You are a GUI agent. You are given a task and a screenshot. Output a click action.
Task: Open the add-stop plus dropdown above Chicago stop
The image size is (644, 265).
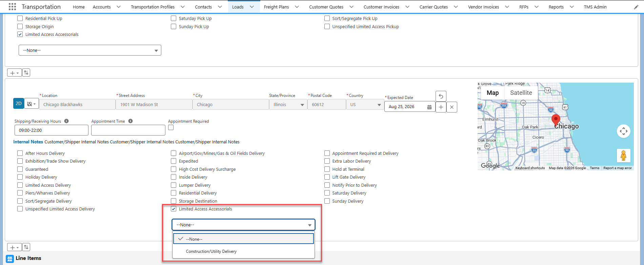[x=14, y=73]
